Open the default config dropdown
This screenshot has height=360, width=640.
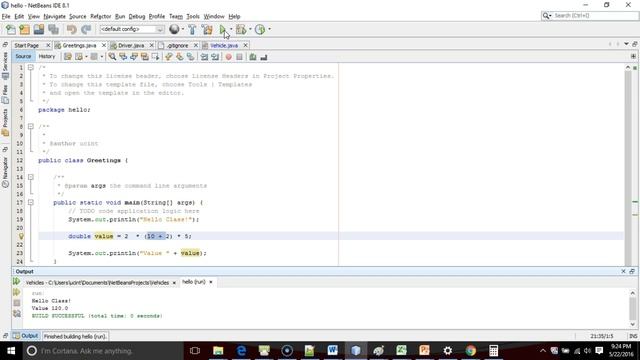tap(131, 29)
